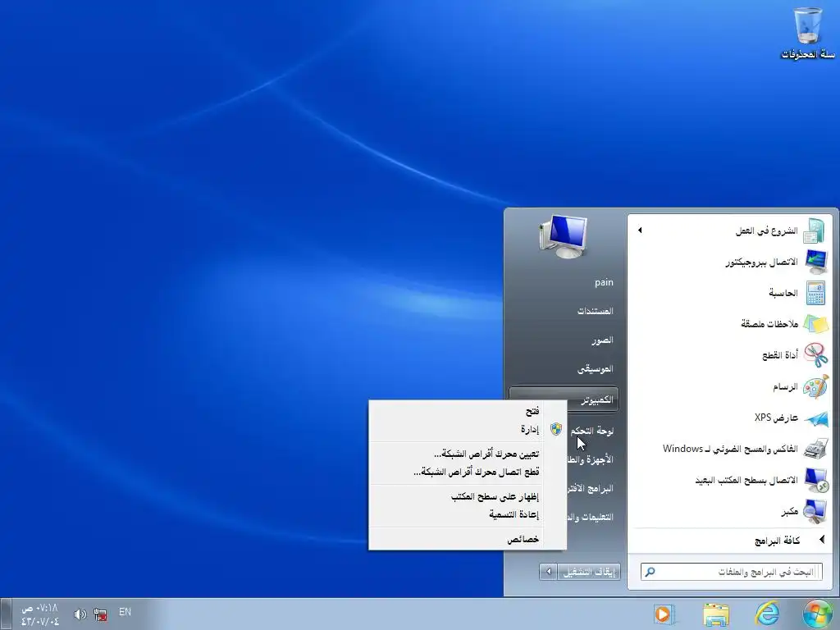The image size is (840, 630).
Task: Click the إيقاف التشغيل shutdown button
Action: pos(588,572)
